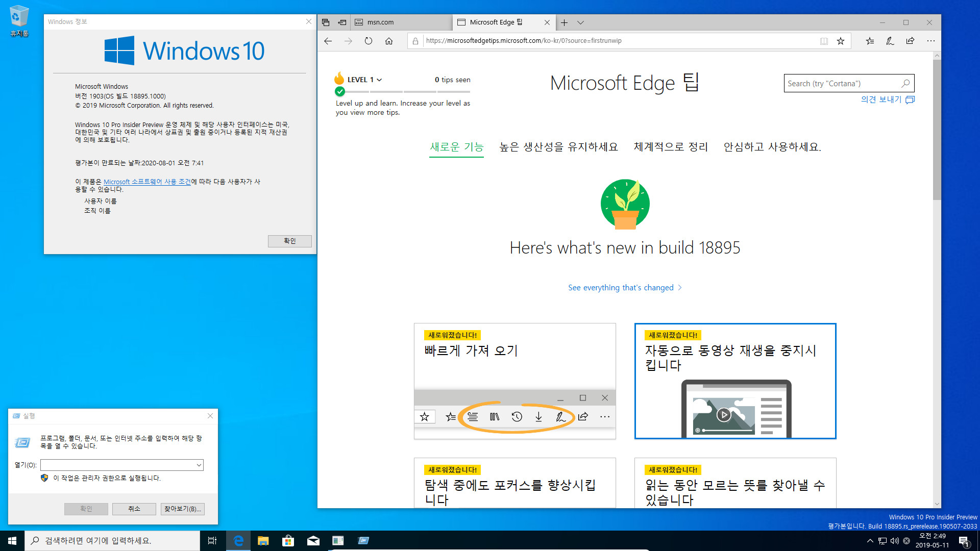This screenshot has height=551, width=980.
Task: Open the Windows Start menu
Action: tap(12, 541)
